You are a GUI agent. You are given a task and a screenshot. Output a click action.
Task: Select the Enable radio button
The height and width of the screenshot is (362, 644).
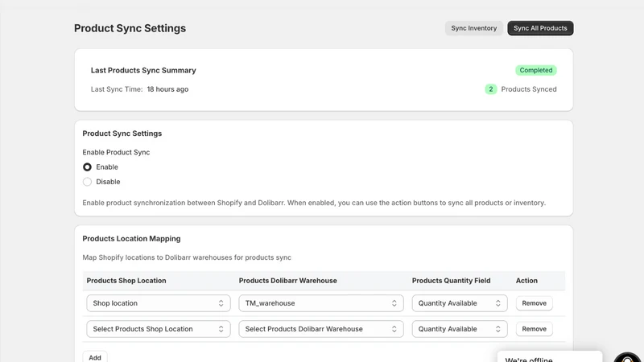tap(87, 167)
